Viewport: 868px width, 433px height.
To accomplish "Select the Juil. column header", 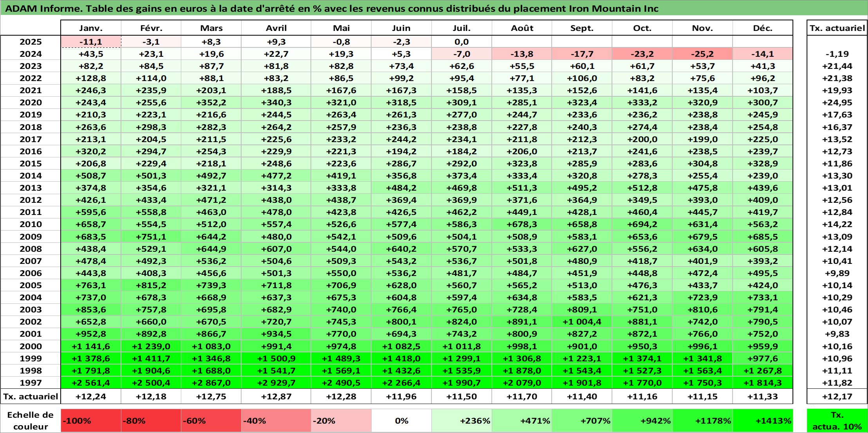I will tap(462, 28).
